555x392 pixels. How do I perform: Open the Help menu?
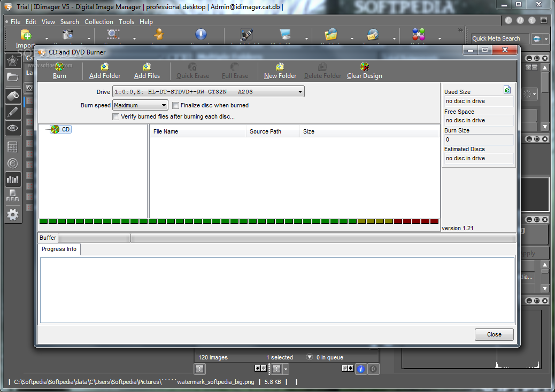[x=146, y=22]
